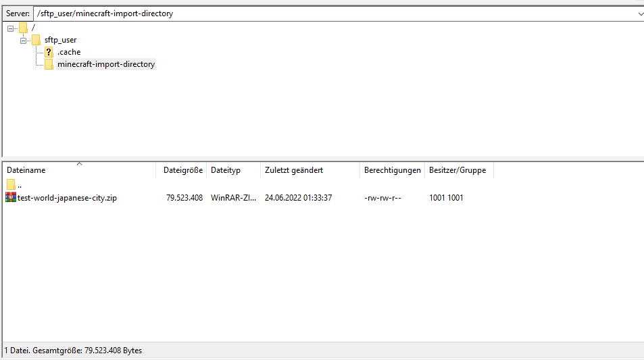Sort by Berechtigungen column header
This screenshot has height=360, width=644.
[x=392, y=170]
